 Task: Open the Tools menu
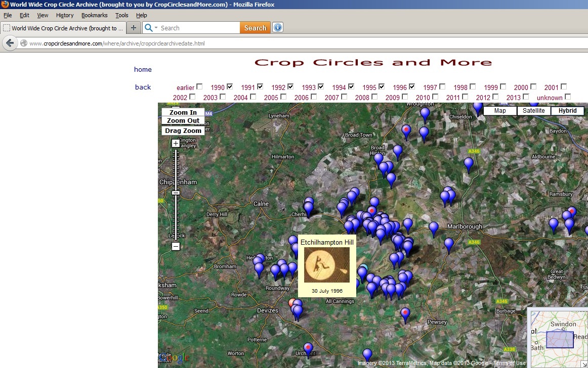[121, 16]
